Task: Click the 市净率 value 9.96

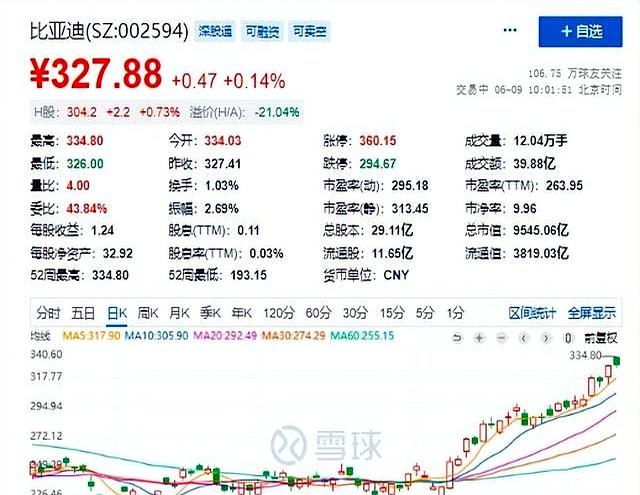Action: point(525,209)
